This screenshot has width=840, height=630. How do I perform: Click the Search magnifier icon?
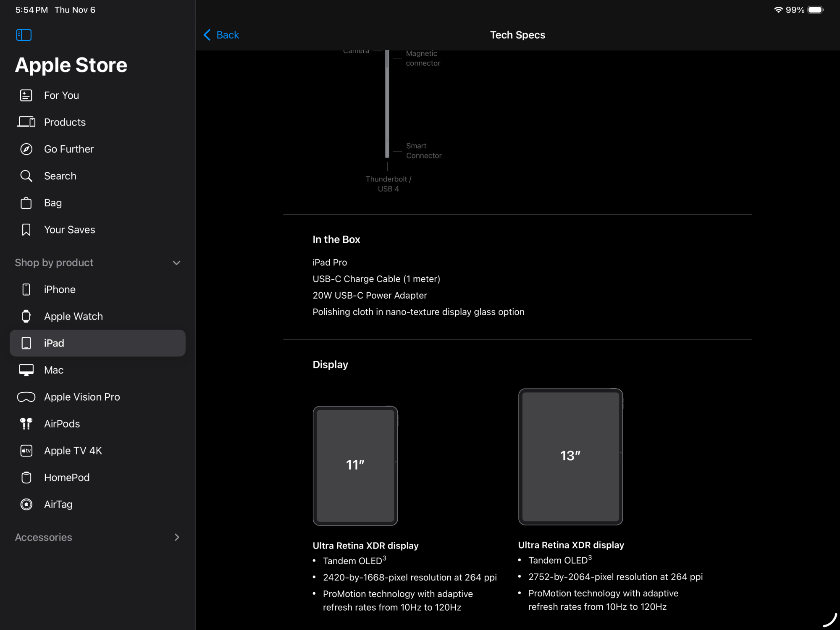26,176
